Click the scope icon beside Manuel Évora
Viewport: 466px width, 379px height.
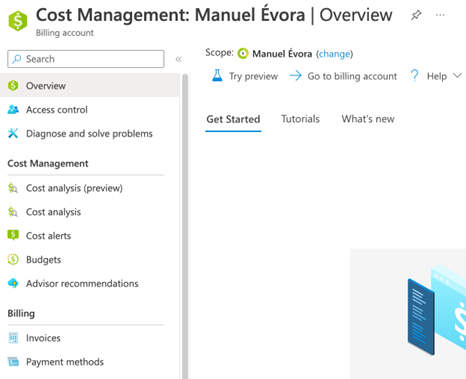[243, 53]
